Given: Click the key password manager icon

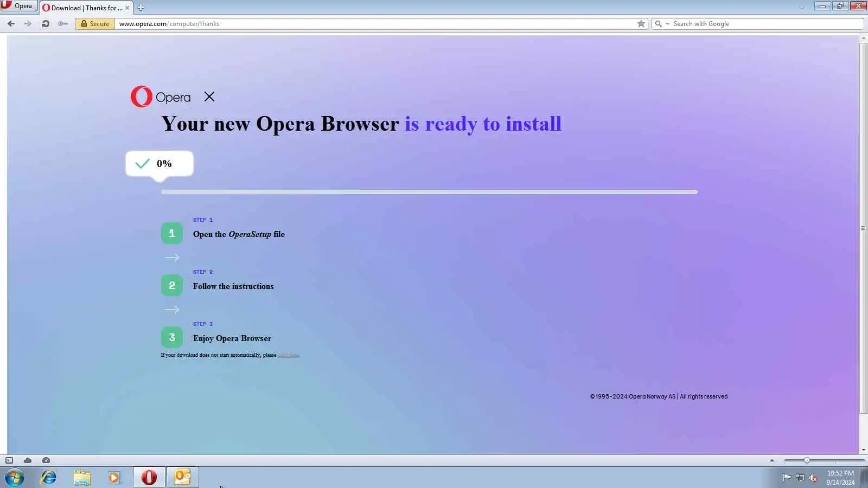Looking at the screenshot, I should coord(63,23).
